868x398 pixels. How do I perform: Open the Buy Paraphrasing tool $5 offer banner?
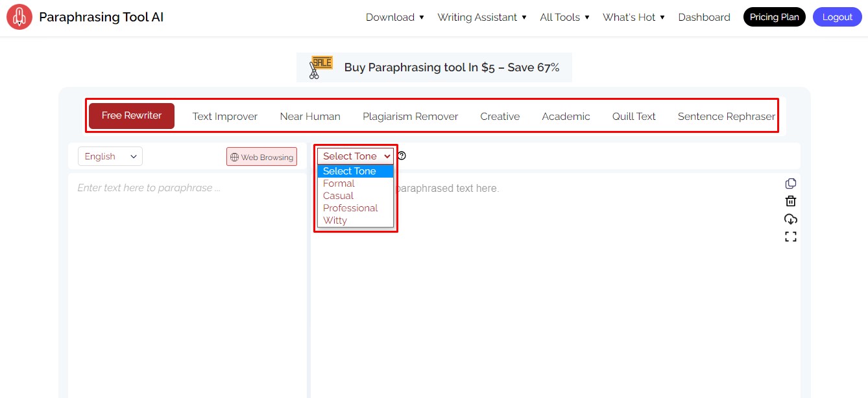point(434,67)
